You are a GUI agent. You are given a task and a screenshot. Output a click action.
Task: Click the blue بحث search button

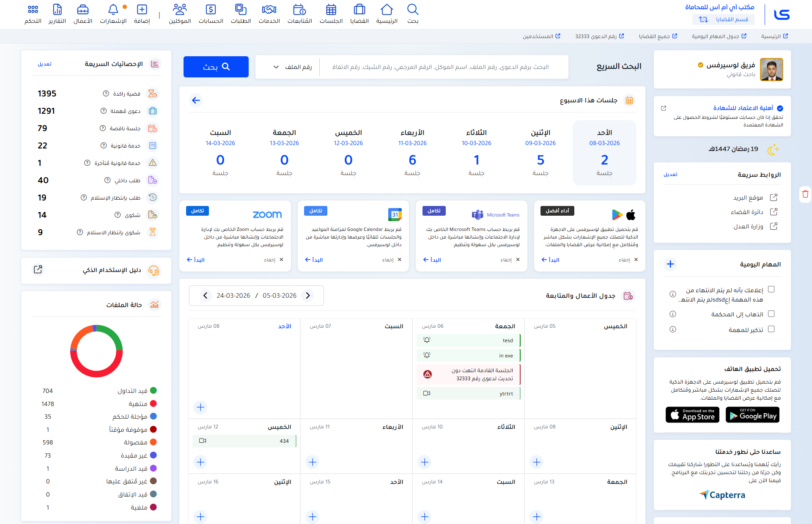tap(216, 67)
